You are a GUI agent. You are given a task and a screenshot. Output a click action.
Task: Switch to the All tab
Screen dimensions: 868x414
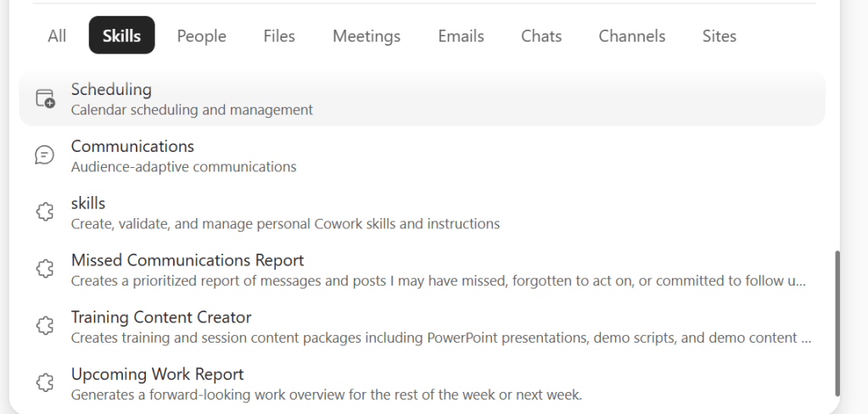(x=57, y=36)
